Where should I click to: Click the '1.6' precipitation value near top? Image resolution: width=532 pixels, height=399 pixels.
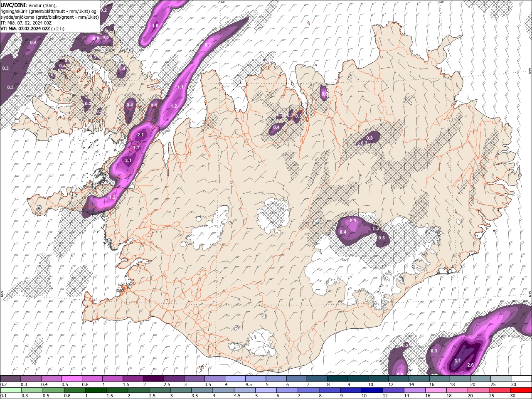(155, 26)
